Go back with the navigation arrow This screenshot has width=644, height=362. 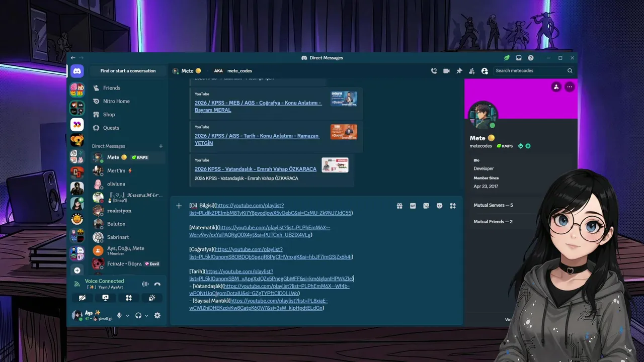point(73,58)
